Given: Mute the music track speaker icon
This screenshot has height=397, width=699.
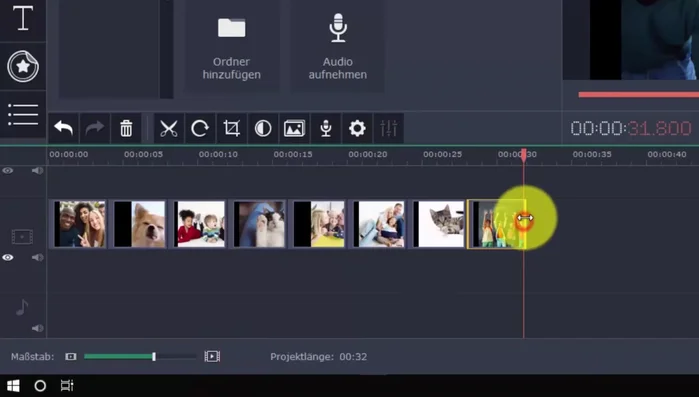Looking at the screenshot, I should point(37,328).
